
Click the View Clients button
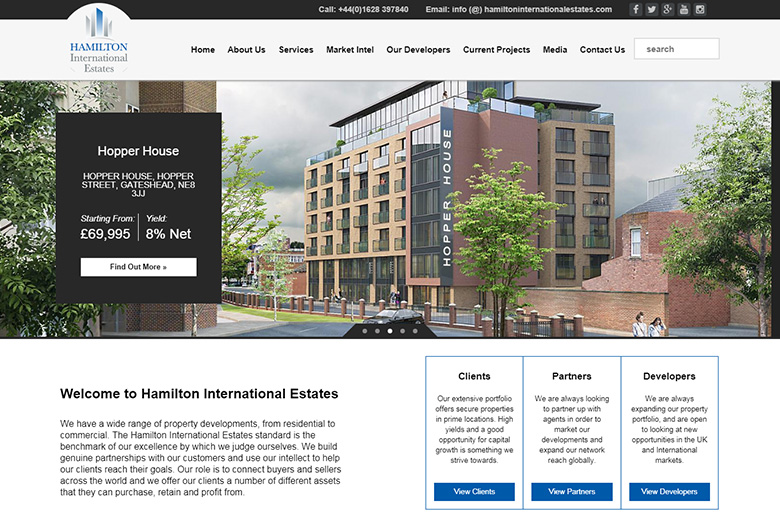click(474, 492)
